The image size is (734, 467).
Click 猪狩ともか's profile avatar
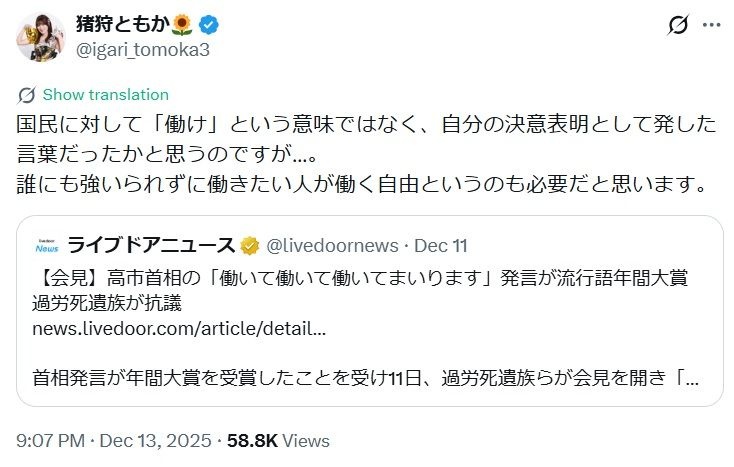pyautogui.click(x=40, y=37)
